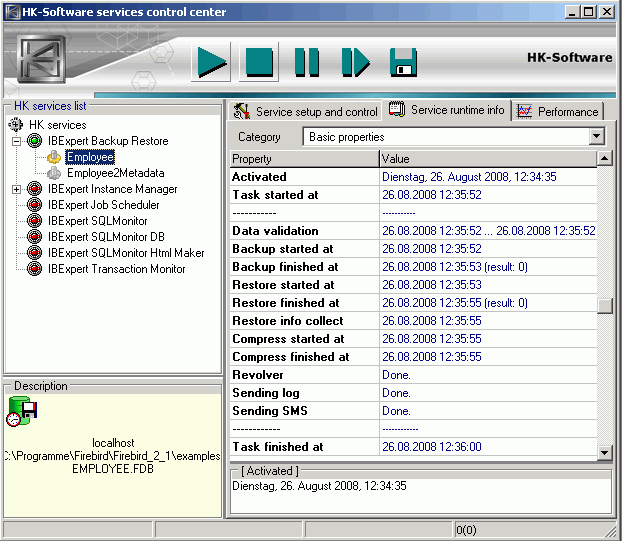The width and height of the screenshot is (622, 541).
Task: Select the Sending log property row
Action: tap(413, 393)
